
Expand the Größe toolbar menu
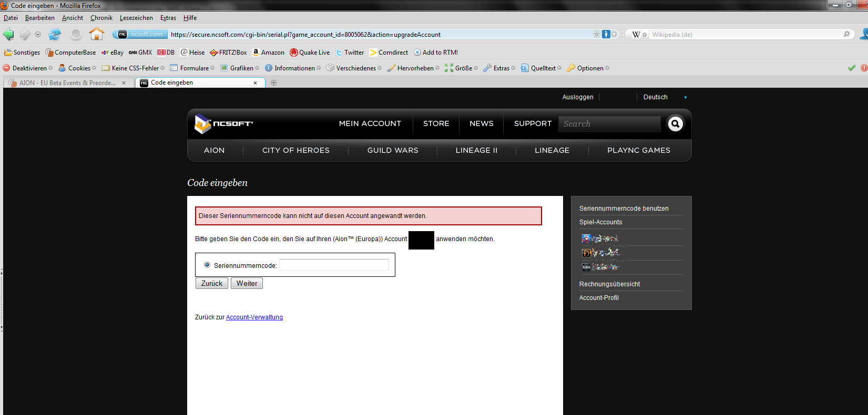[x=461, y=68]
